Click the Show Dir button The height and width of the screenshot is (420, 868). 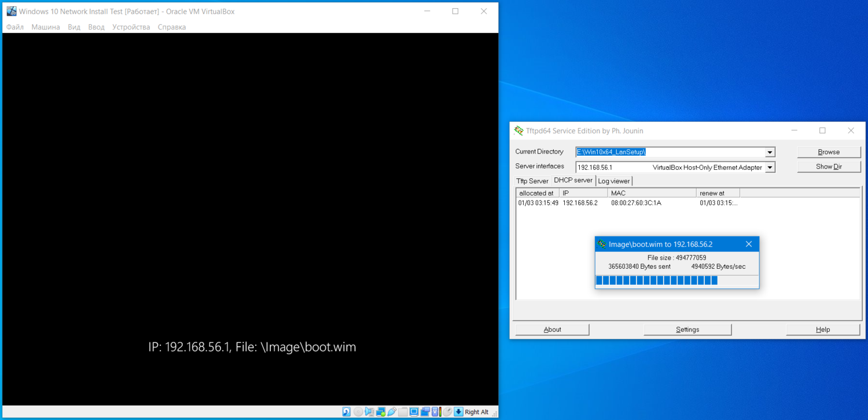tap(829, 167)
